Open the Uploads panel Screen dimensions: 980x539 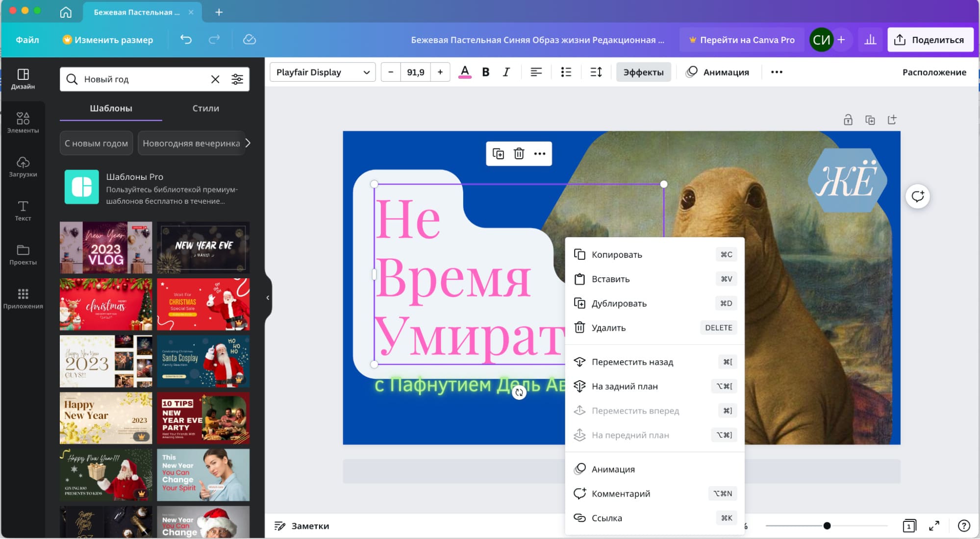tap(23, 167)
